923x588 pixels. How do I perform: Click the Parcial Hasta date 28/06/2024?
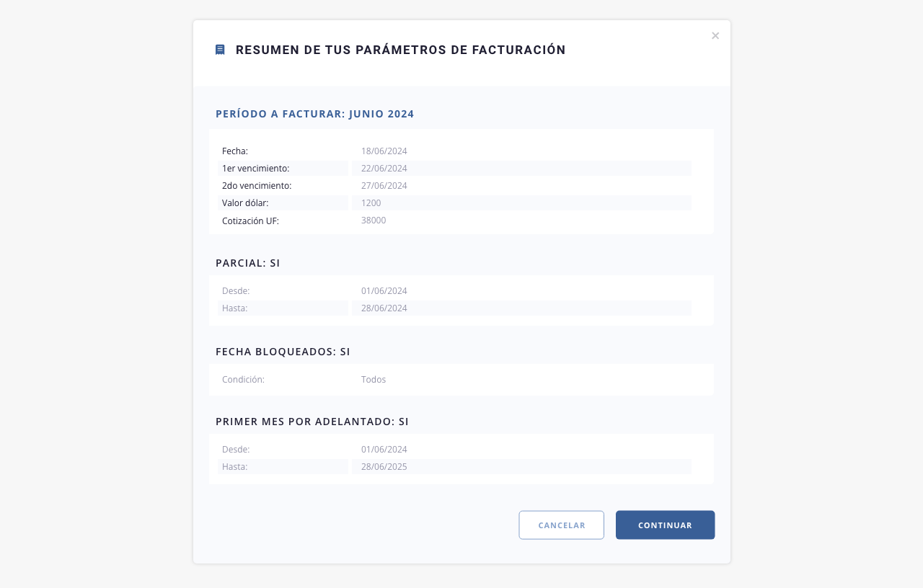pos(384,308)
